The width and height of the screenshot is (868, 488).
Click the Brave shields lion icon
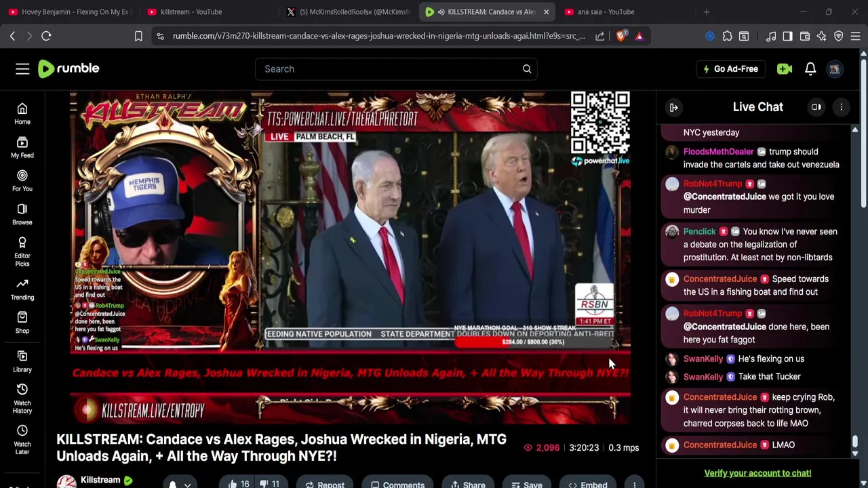620,36
